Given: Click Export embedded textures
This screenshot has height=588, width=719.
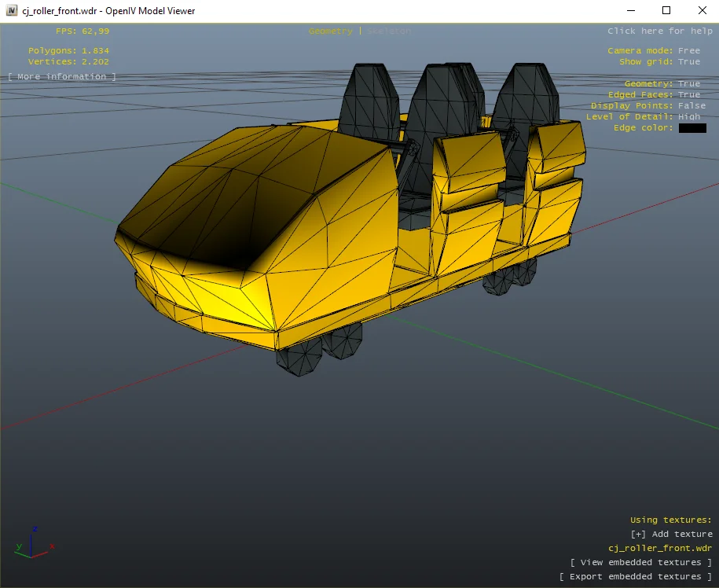Looking at the screenshot, I should (x=636, y=576).
